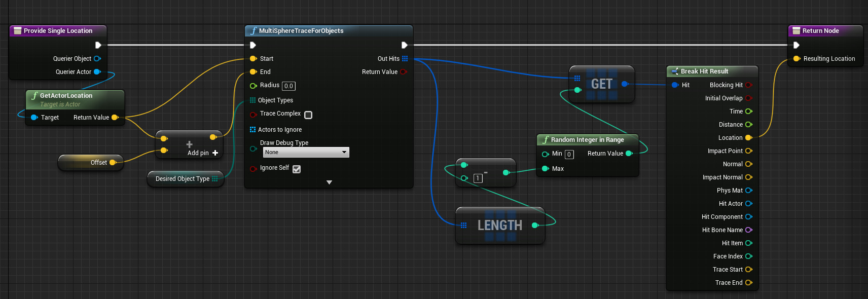
Task: Click the Out Hits array output pin
Action: pyautogui.click(x=405, y=59)
